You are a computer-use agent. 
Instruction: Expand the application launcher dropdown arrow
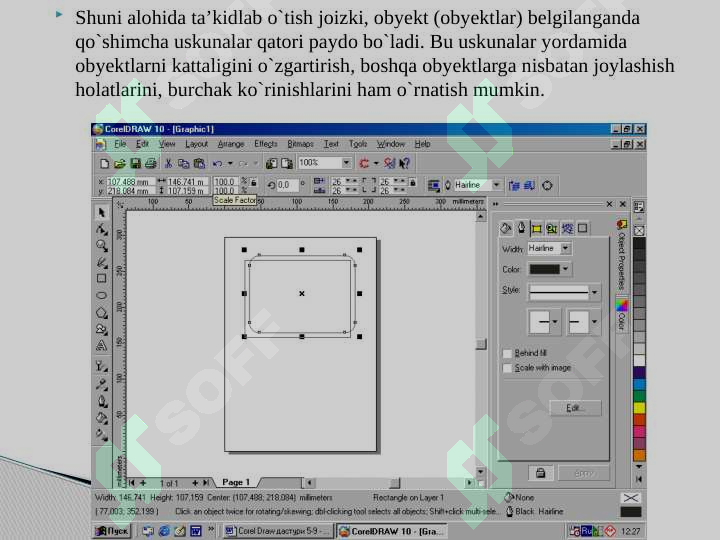376,163
